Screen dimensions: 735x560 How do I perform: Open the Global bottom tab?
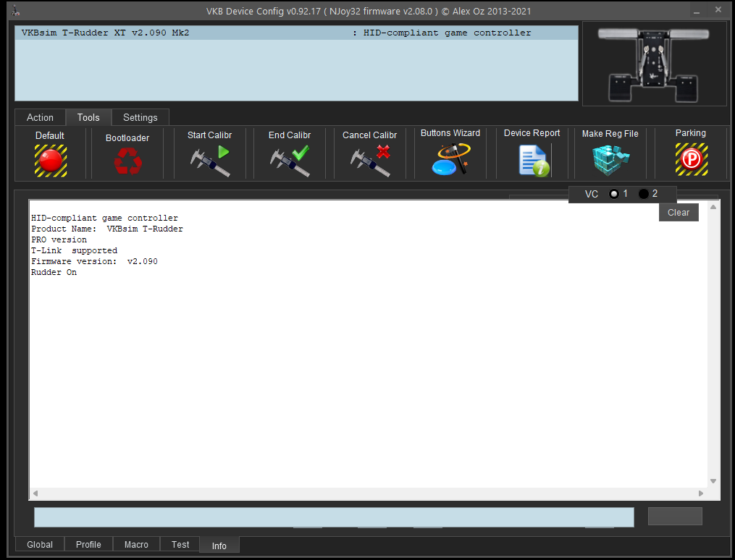(x=40, y=545)
